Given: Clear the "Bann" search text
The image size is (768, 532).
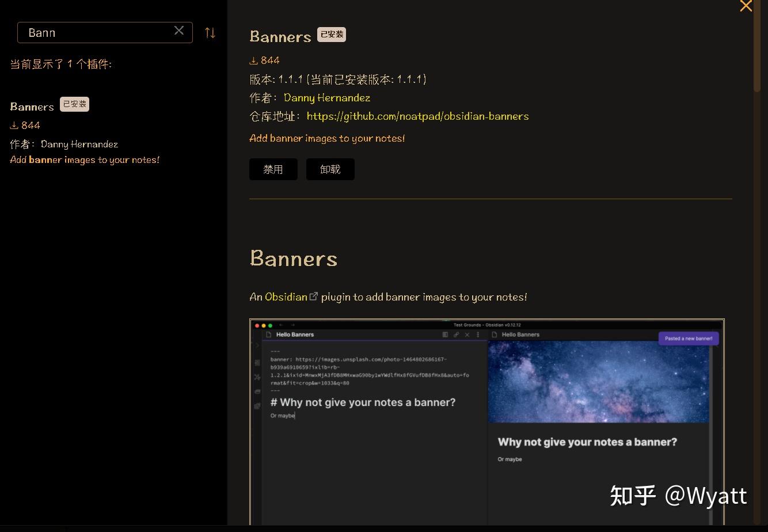Looking at the screenshot, I should coord(179,31).
